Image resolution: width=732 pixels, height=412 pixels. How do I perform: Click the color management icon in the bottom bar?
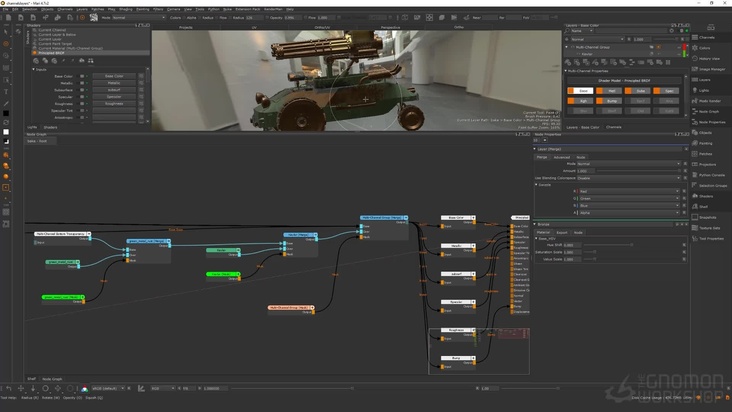coord(84,388)
